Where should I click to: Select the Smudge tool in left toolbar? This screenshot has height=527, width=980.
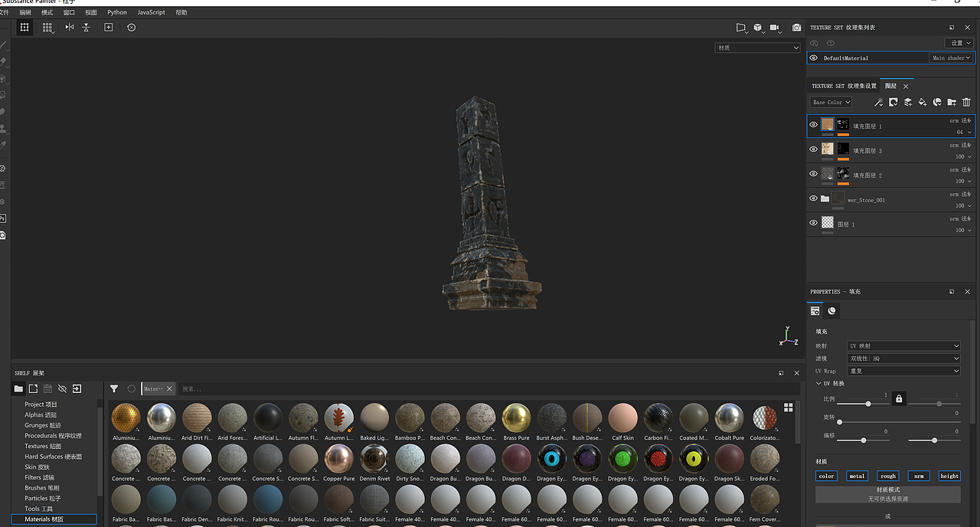pyautogui.click(x=3, y=112)
